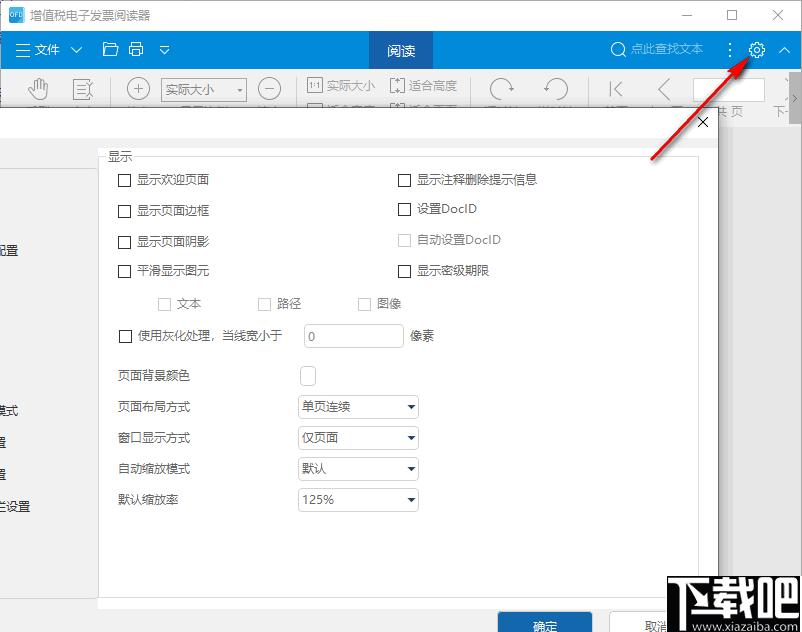The width and height of the screenshot is (802, 632).
Task: Maximize the application window
Action: click(732, 15)
